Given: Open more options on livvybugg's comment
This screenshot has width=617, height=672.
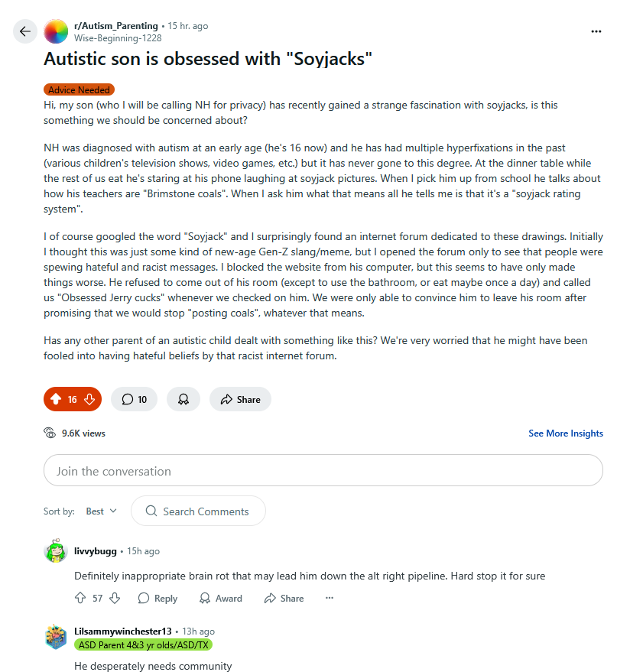Looking at the screenshot, I should pos(330,599).
